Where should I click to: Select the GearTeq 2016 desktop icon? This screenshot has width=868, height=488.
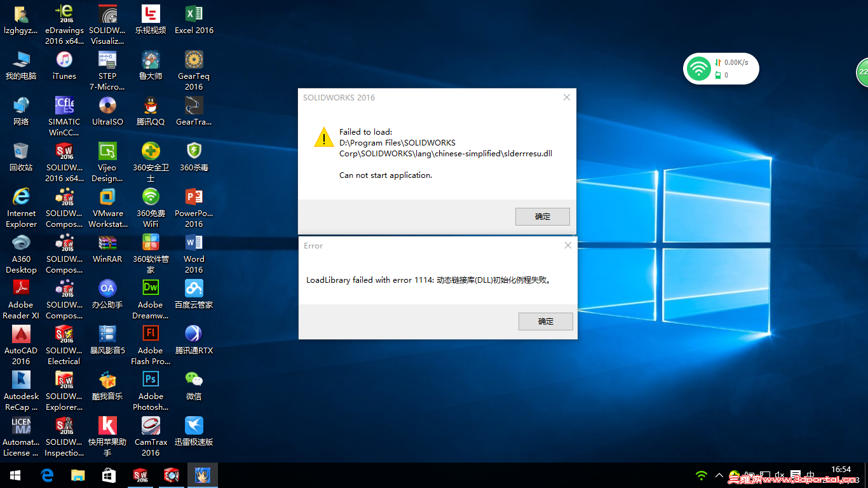coord(194,71)
